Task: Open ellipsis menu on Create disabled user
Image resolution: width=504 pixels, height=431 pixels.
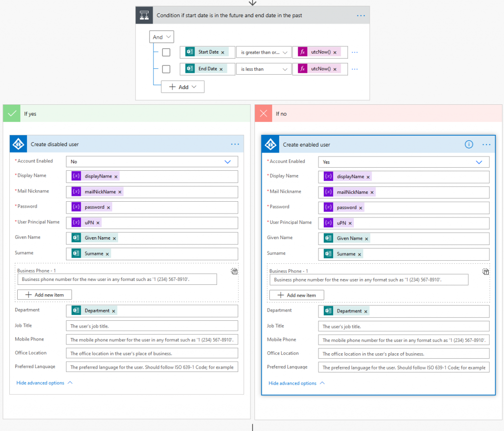Action: 235,144
